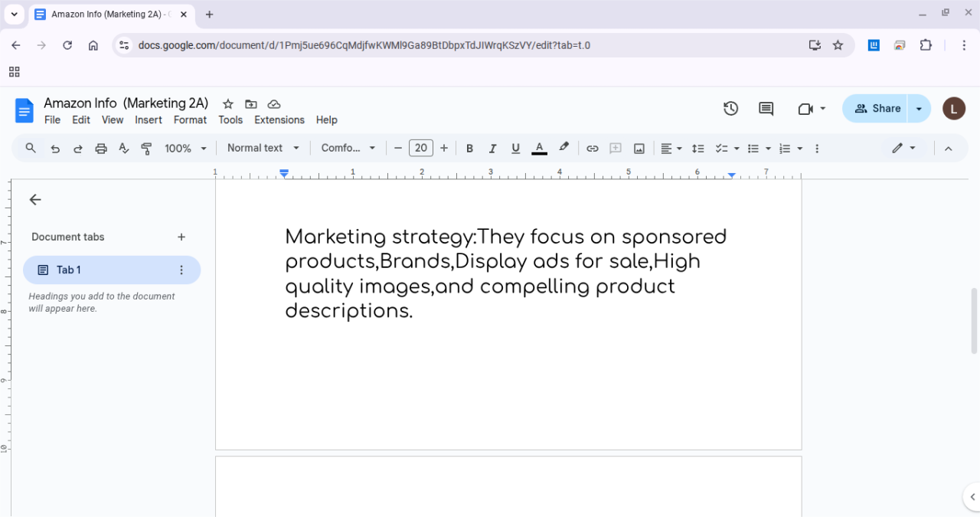Open Tab 1 options menu
Screen dimensions: 980x517
pos(181,270)
